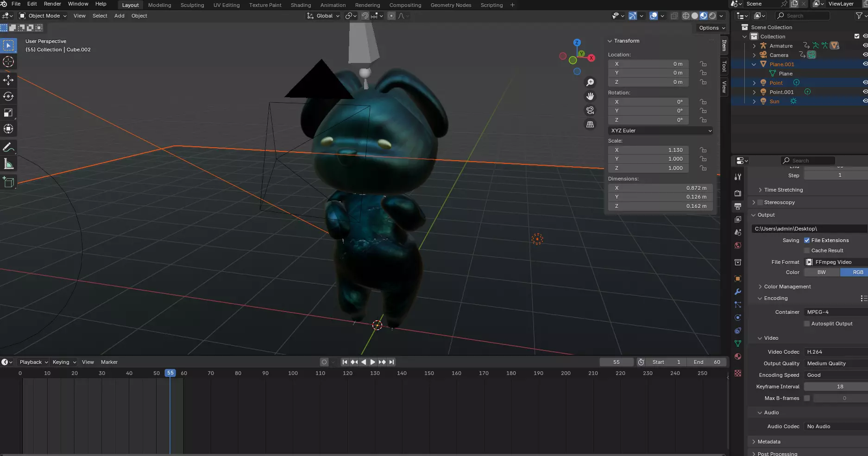Image resolution: width=868 pixels, height=456 pixels.
Task: Open the Material properties tab icon
Action: click(x=738, y=356)
